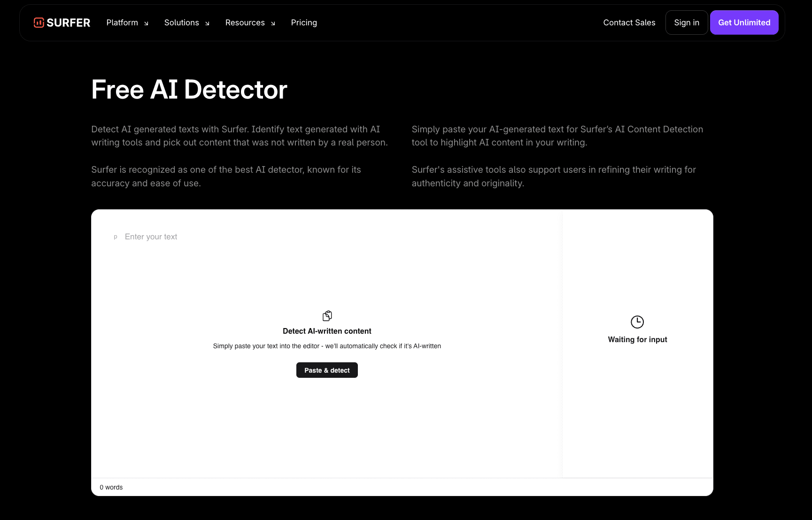Click the "Sign in" button
This screenshot has height=520, width=812.
tap(687, 22)
